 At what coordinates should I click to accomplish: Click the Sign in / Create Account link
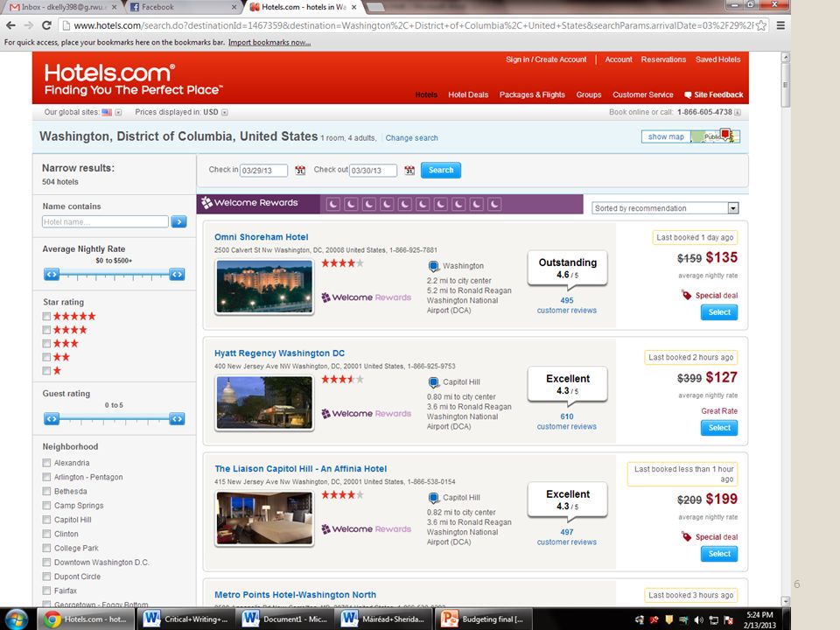click(x=546, y=59)
